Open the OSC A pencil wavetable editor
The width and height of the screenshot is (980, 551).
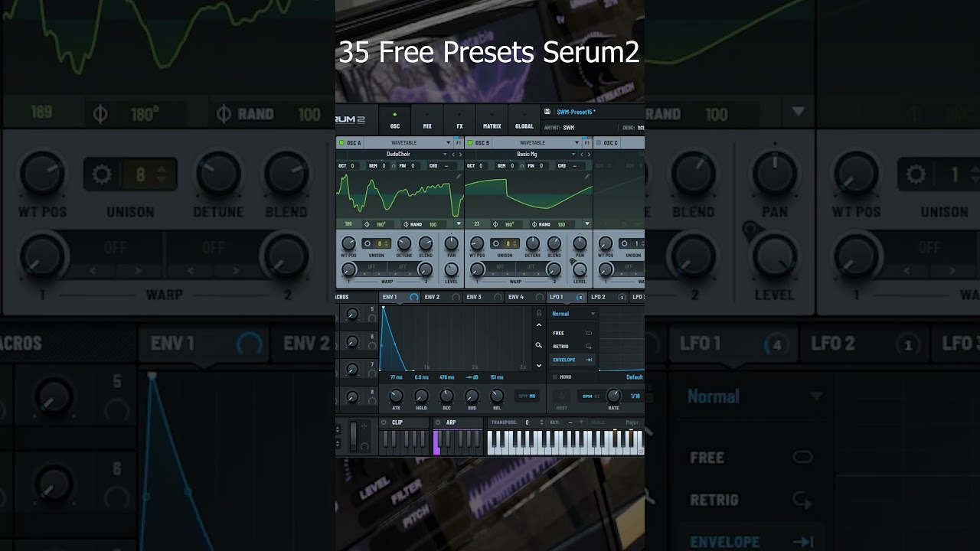pos(459,176)
